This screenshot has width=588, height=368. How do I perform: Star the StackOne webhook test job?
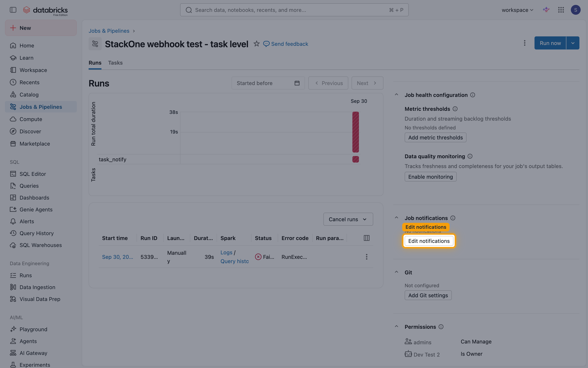pyautogui.click(x=256, y=44)
